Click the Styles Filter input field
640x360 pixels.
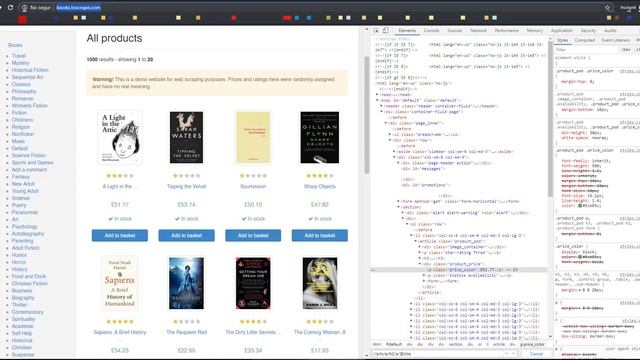[x=586, y=50]
